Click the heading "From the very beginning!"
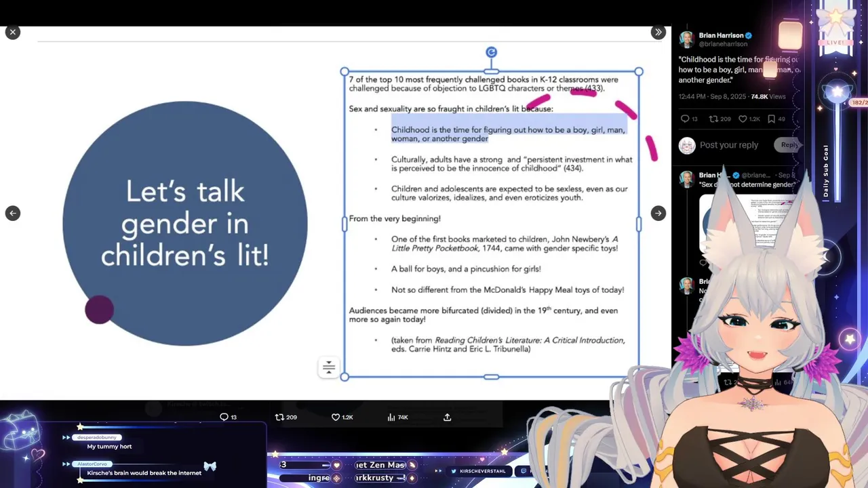This screenshot has height=488, width=868. (x=395, y=218)
